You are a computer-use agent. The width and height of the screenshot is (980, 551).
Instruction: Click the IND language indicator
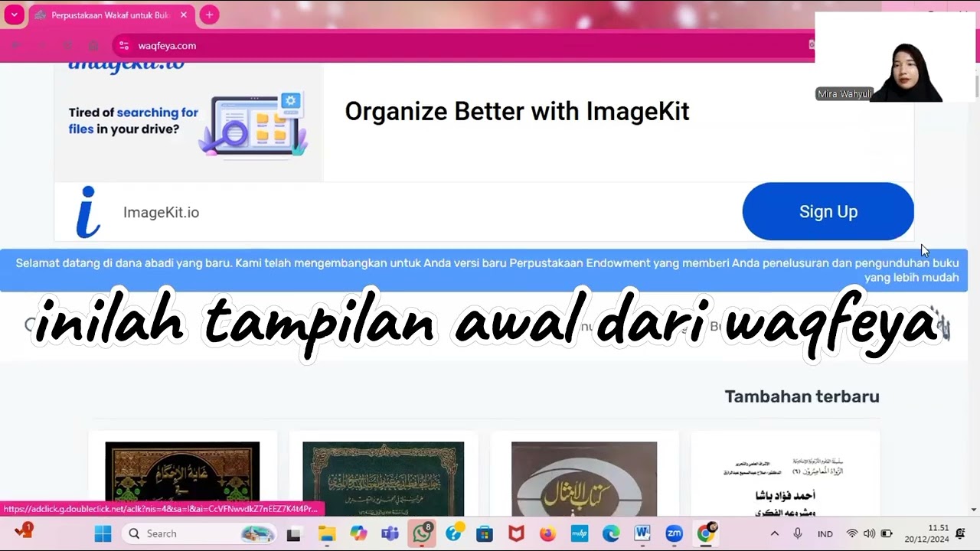point(825,534)
